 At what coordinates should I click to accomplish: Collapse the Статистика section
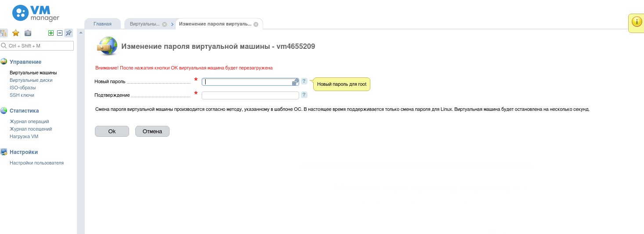tap(24, 111)
